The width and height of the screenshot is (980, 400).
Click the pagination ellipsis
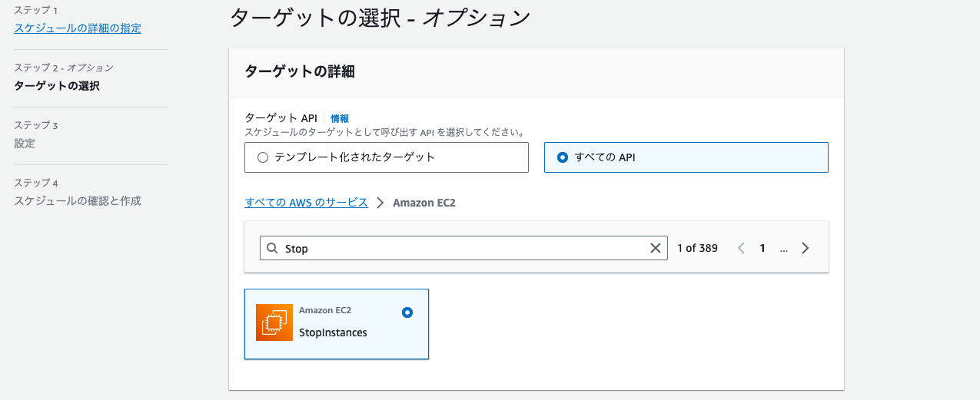click(x=784, y=248)
